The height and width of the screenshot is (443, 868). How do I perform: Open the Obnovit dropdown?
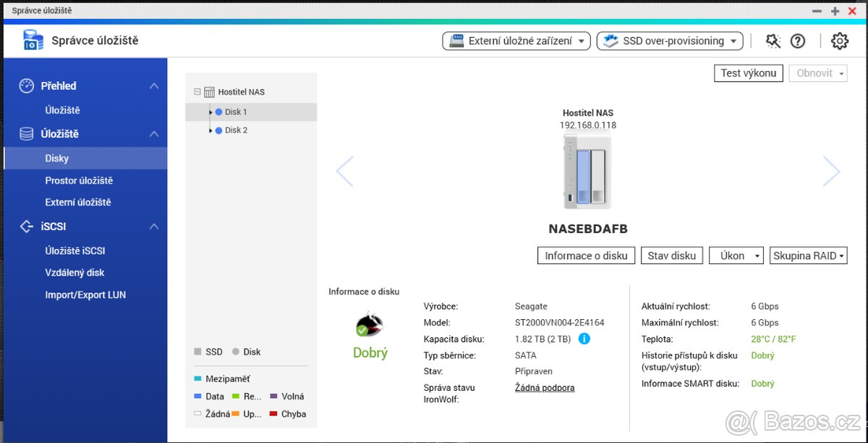[818, 73]
